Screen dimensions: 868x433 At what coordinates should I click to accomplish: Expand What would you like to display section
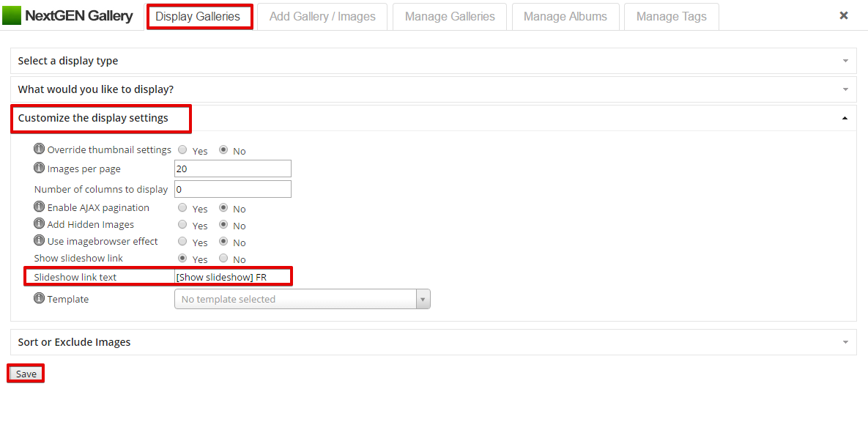pos(434,89)
